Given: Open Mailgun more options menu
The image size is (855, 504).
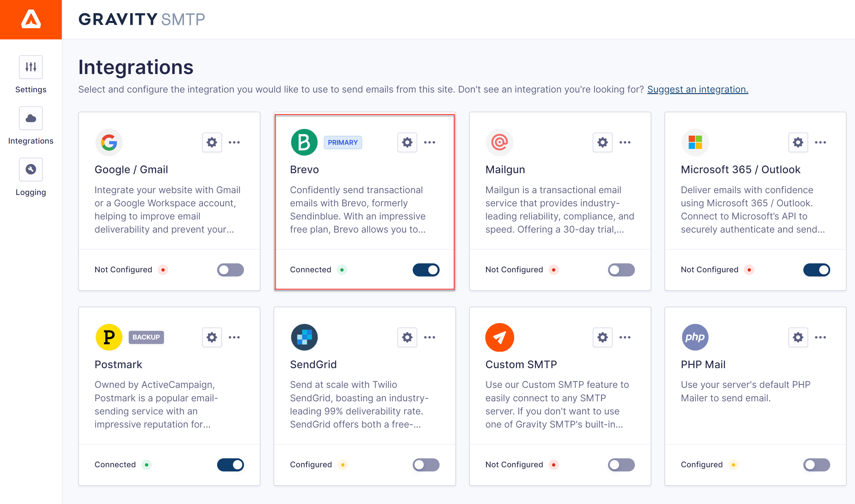Looking at the screenshot, I should pyautogui.click(x=625, y=142).
